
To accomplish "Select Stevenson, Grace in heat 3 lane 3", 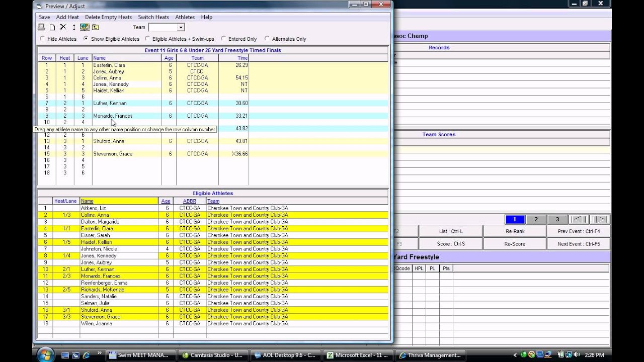I will pos(113,154).
